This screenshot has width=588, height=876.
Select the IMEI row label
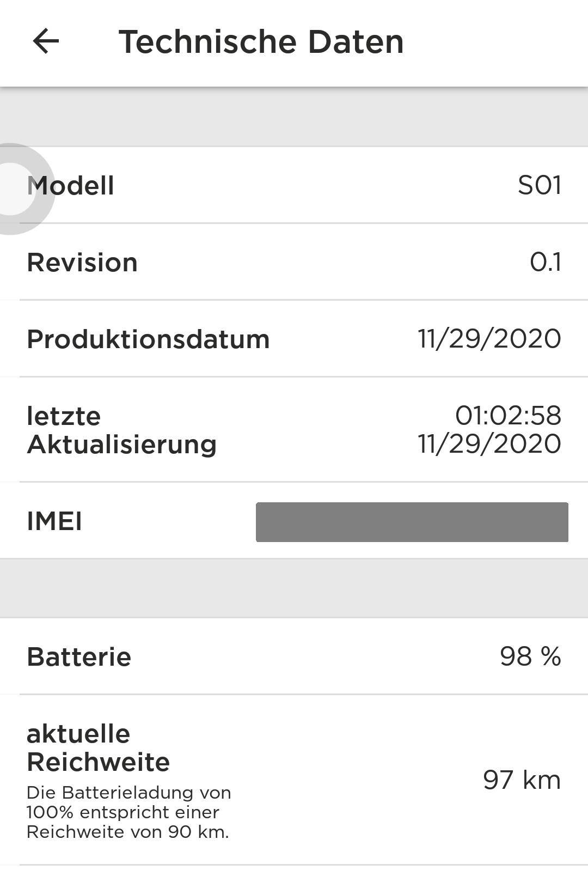pyautogui.click(x=54, y=521)
